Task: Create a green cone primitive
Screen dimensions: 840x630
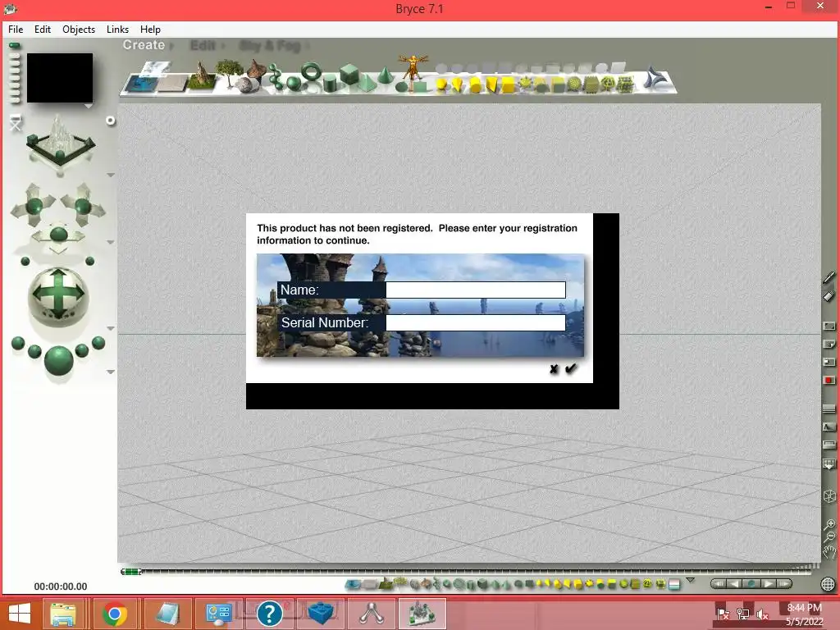Action: (x=385, y=75)
